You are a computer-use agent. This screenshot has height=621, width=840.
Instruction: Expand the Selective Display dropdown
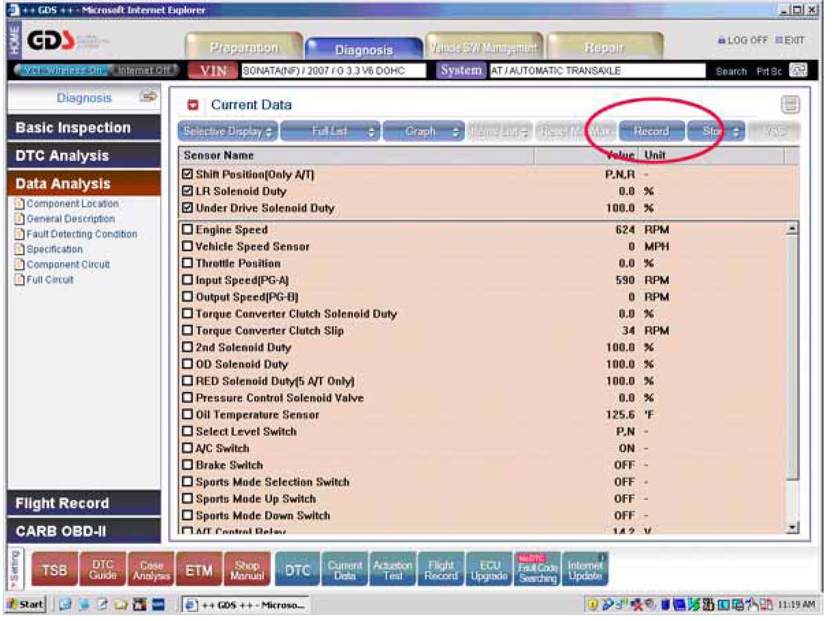coord(227,132)
